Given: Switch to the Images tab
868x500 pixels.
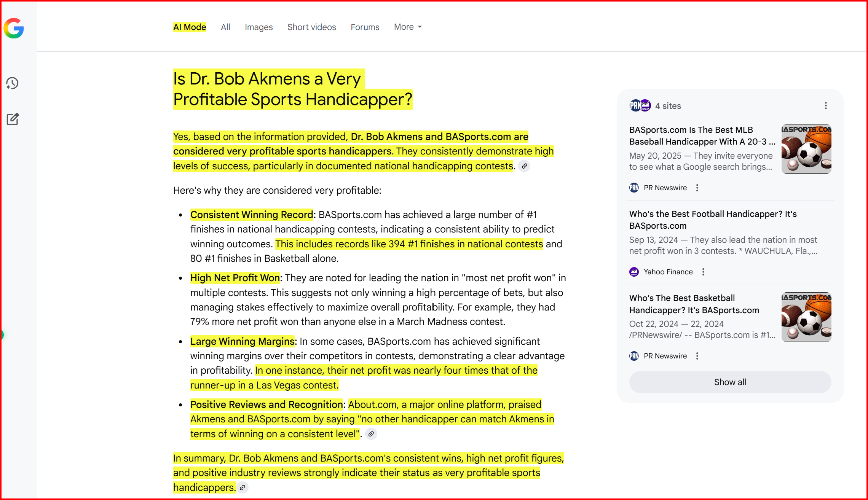Looking at the screenshot, I should coord(258,27).
